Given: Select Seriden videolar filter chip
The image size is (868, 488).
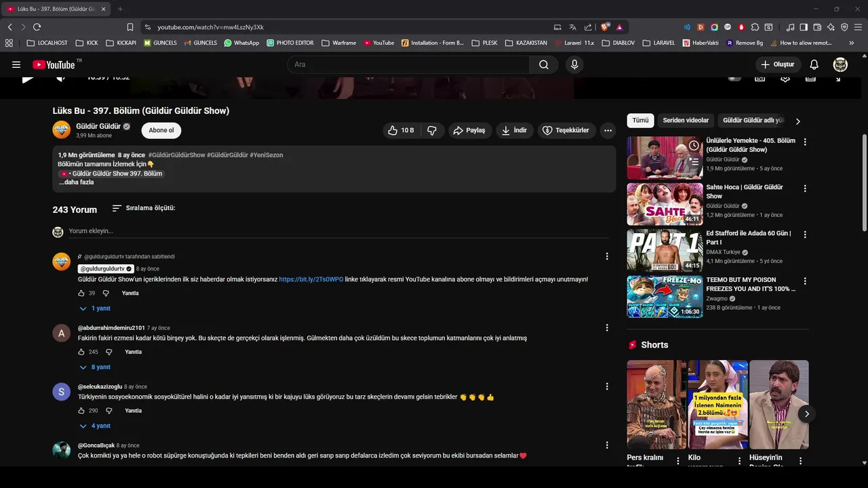Looking at the screenshot, I should (686, 121).
